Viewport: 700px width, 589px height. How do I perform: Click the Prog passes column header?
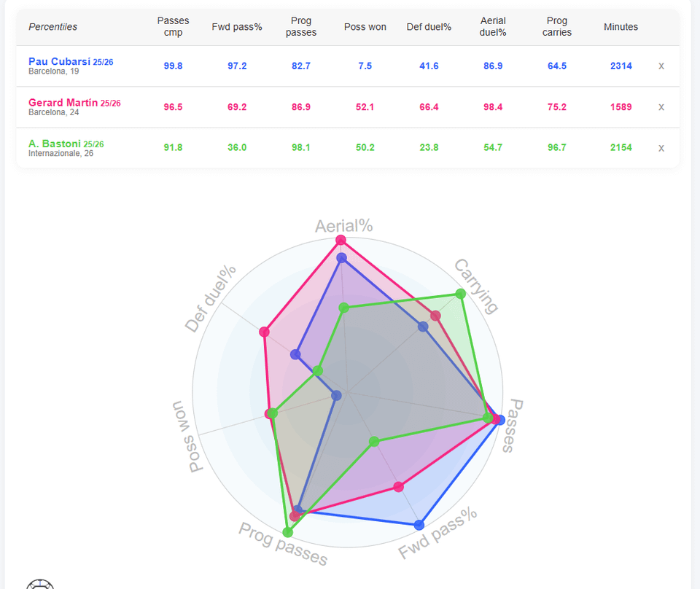[x=301, y=27]
